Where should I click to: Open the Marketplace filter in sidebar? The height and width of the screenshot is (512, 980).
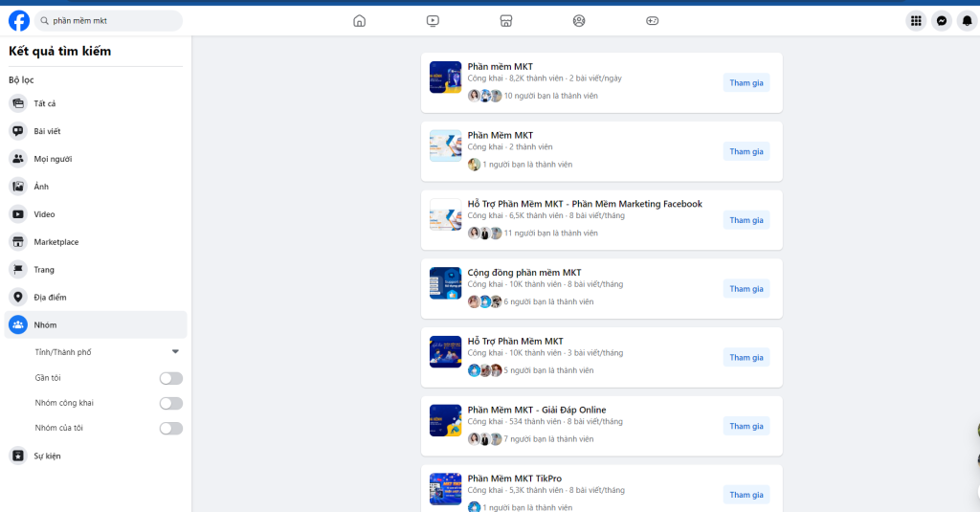click(96, 242)
